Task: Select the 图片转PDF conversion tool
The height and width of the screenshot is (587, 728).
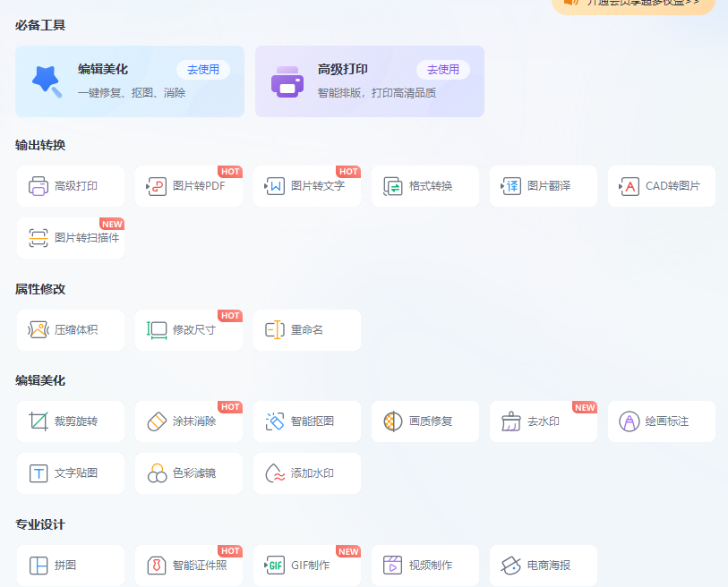Action: pyautogui.click(x=188, y=186)
